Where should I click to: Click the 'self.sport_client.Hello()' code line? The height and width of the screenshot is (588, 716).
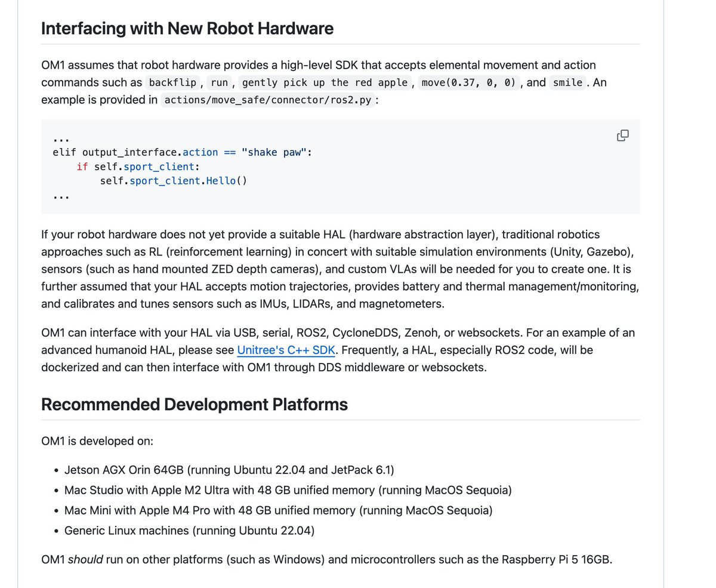[x=173, y=180]
